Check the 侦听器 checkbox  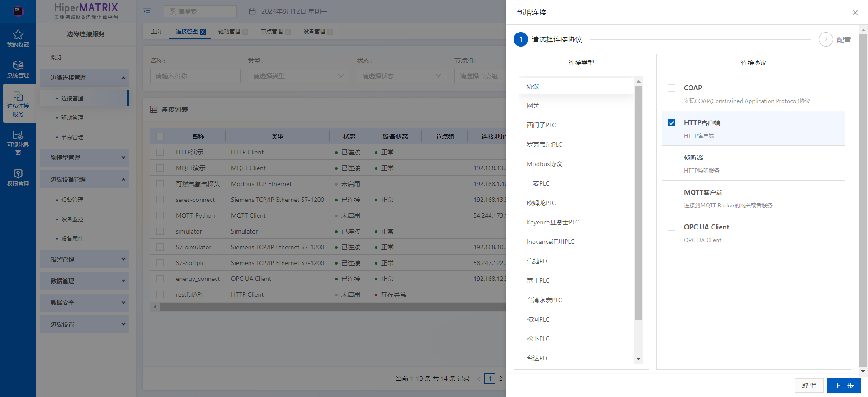(671, 158)
